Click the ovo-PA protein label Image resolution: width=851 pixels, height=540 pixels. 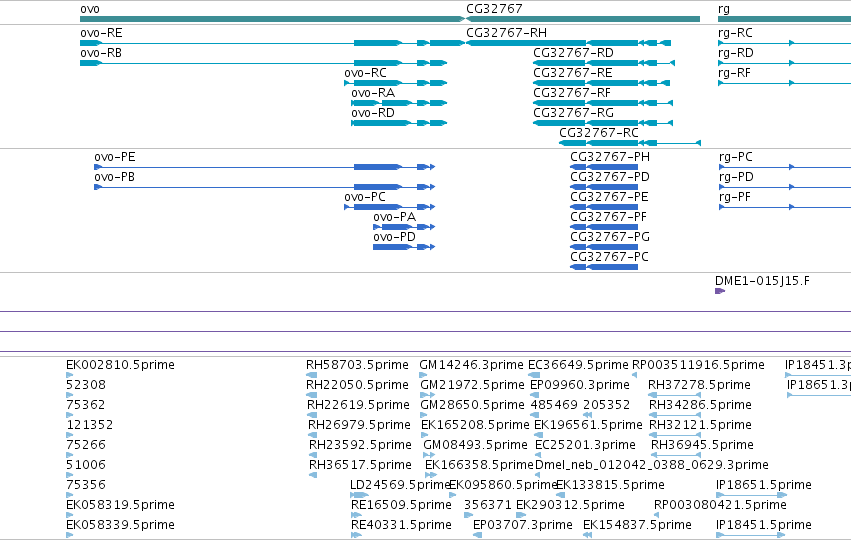[395, 218]
